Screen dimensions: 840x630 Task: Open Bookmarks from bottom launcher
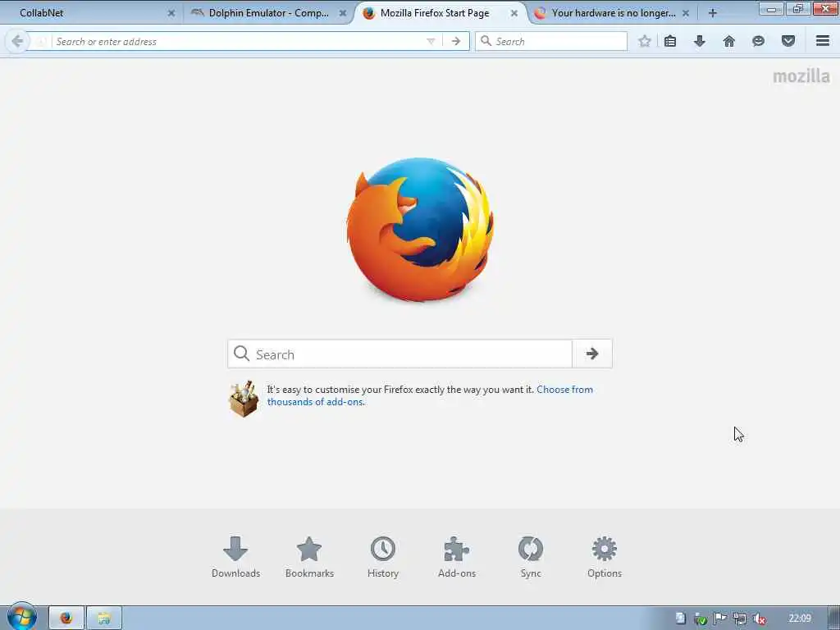pyautogui.click(x=309, y=557)
